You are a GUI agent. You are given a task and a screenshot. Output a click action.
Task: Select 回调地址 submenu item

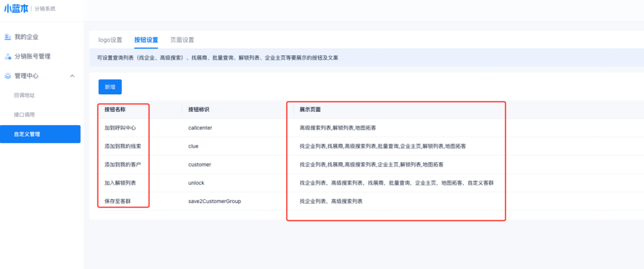pos(25,96)
